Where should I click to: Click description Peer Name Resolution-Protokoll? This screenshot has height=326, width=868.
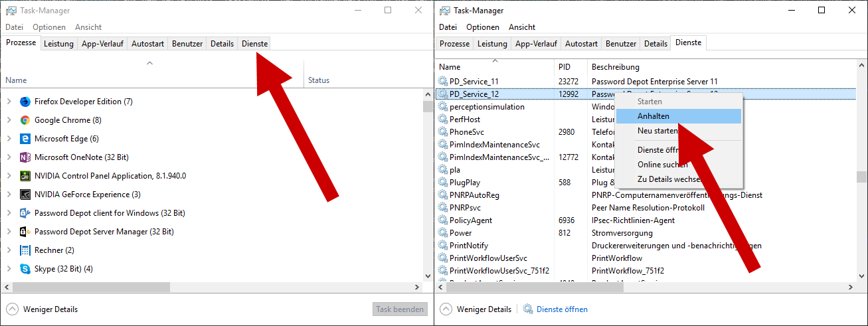point(648,207)
